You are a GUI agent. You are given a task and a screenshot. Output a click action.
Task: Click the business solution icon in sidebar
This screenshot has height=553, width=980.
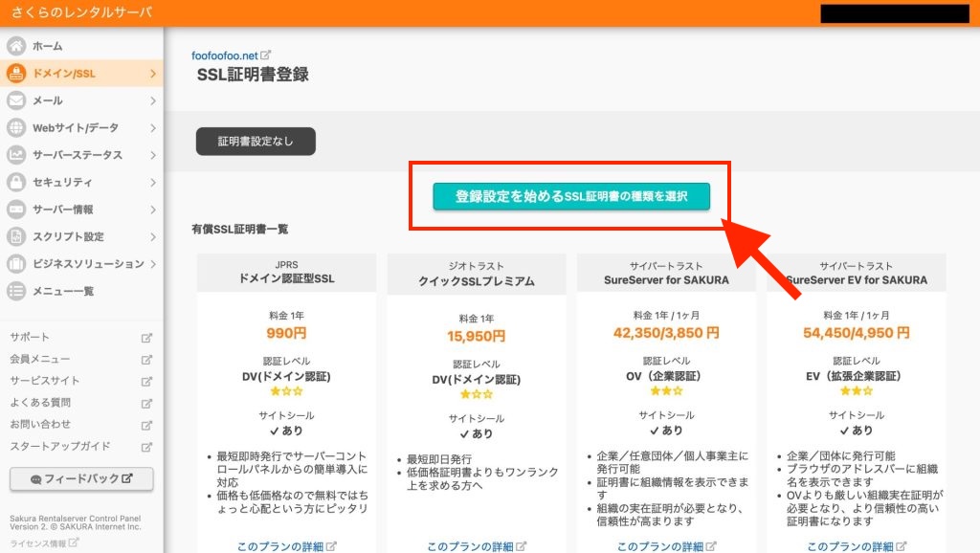click(16, 264)
